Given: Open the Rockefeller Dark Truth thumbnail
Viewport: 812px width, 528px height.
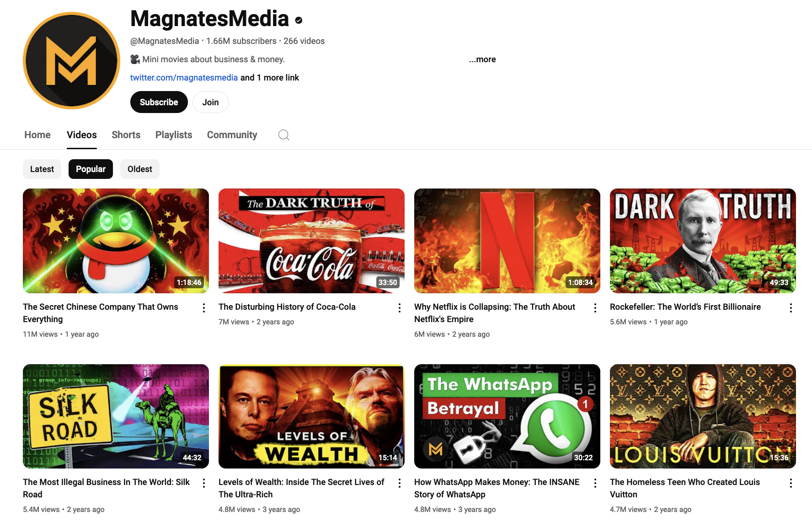Looking at the screenshot, I should coord(703,241).
